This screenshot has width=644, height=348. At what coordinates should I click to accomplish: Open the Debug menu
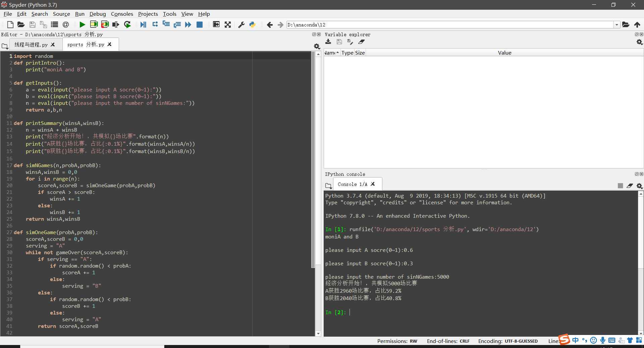pos(97,14)
